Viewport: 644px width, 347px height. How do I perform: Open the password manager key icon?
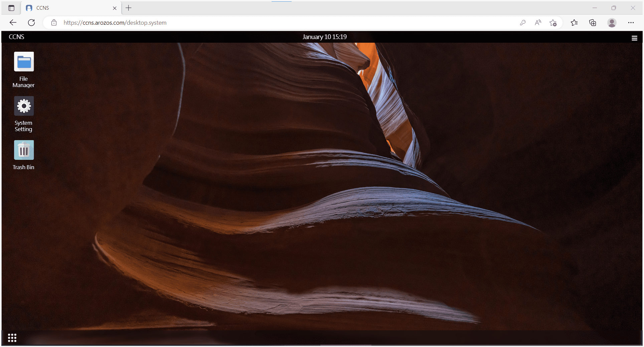[x=523, y=23]
